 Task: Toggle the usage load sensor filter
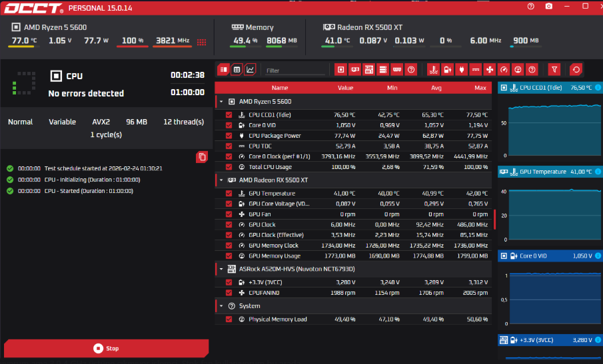click(518, 69)
